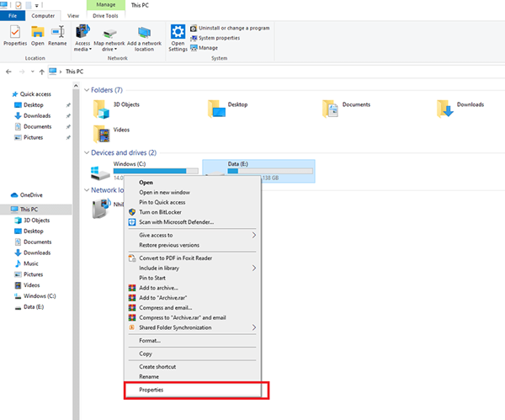
Task: Open the 3D Objects folder icon
Action: click(101, 106)
